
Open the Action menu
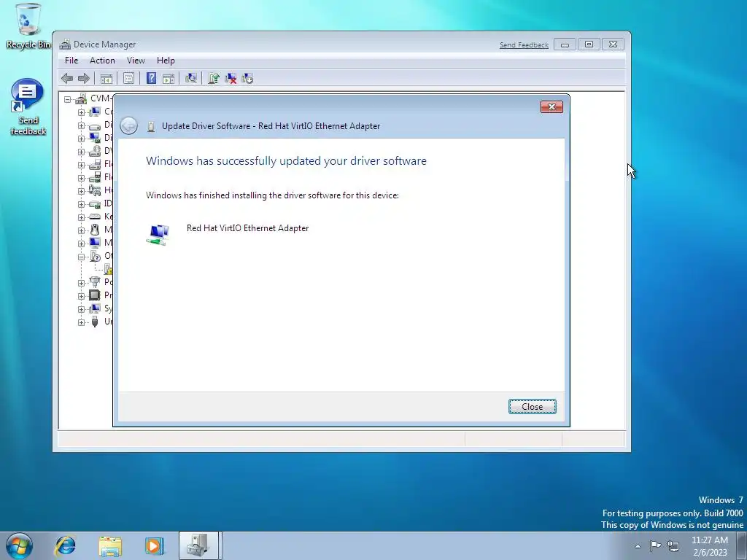pyautogui.click(x=102, y=61)
